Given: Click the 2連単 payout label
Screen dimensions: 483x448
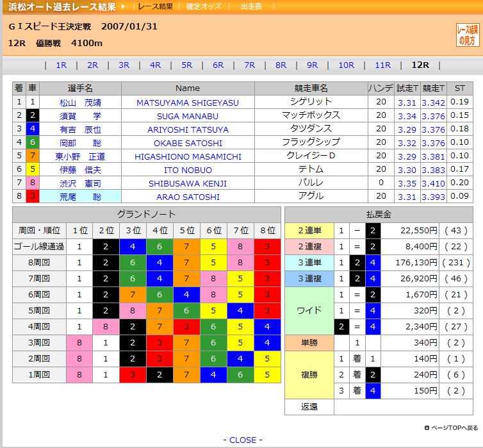Looking at the screenshot, I should tap(309, 231).
